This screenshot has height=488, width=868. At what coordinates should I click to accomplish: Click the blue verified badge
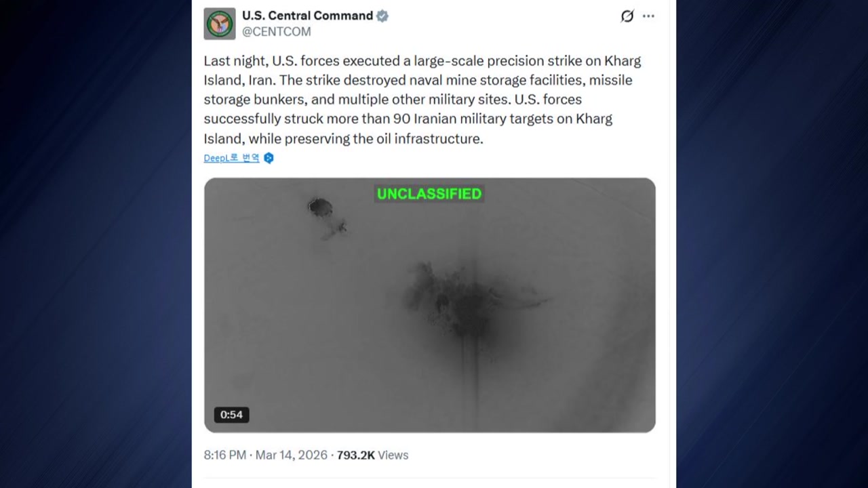pyautogui.click(x=382, y=16)
